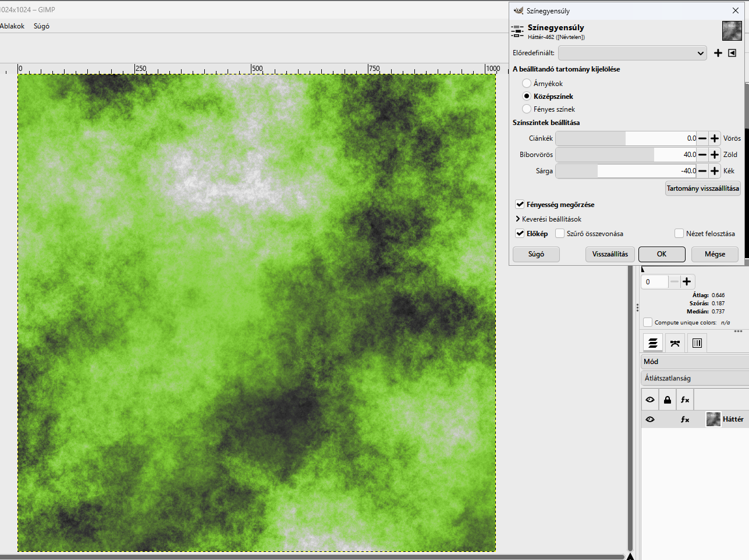Click the Súgó help button in dialog
This screenshot has width=749, height=560.
click(x=536, y=254)
